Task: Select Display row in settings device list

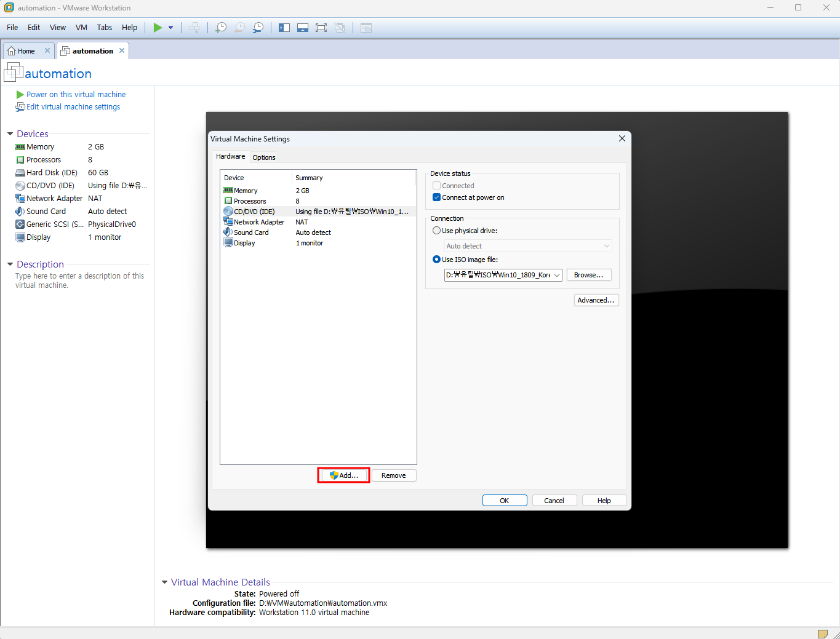Action: (318, 243)
